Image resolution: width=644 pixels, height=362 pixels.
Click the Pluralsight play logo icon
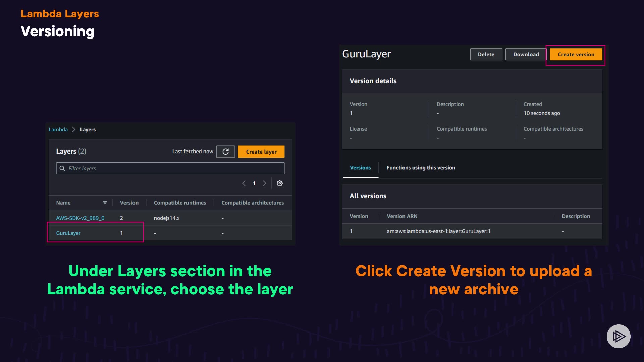[x=619, y=336]
